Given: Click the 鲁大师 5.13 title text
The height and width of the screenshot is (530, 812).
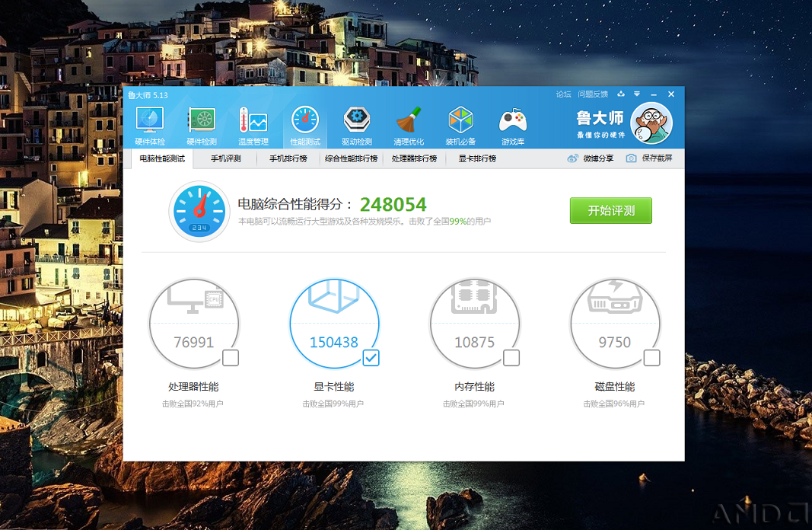Looking at the screenshot, I should coord(148,95).
